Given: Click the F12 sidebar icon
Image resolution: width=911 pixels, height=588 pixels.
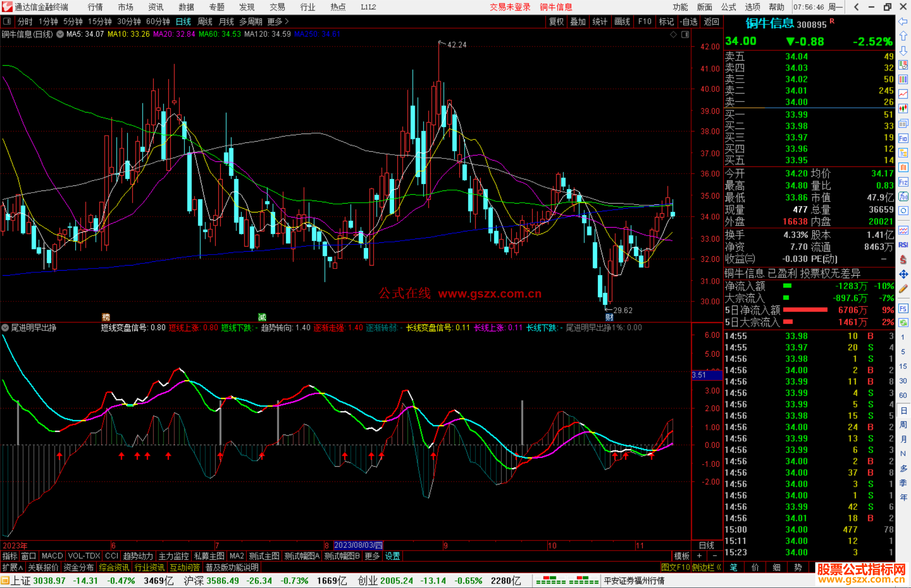Looking at the screenshot, I should click(903, 182).
